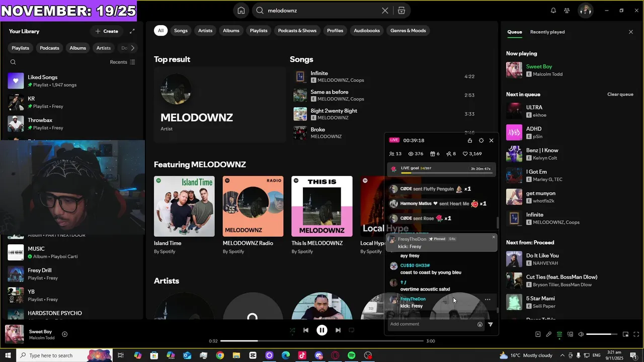This screenshot has height=362, width=644.
Task: Open the notifications bell in Spotify
Action: [x=553, y=11]
